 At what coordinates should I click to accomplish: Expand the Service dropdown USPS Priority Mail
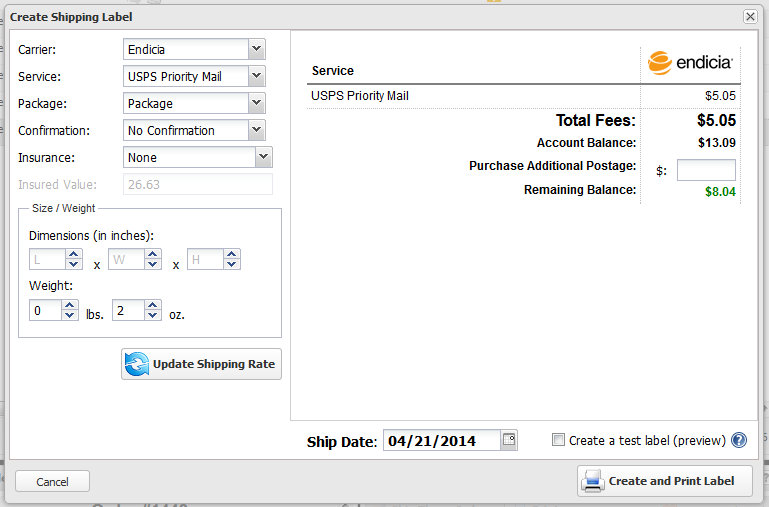pyautogui.click(x=194, y=76)
